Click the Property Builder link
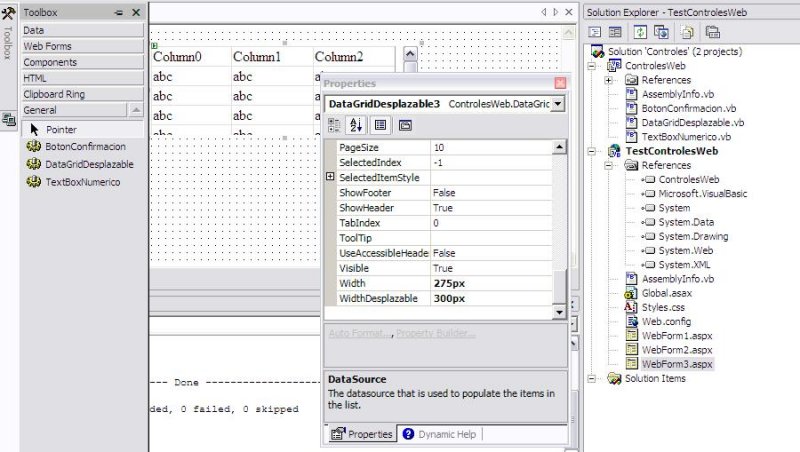 (436, 333)
